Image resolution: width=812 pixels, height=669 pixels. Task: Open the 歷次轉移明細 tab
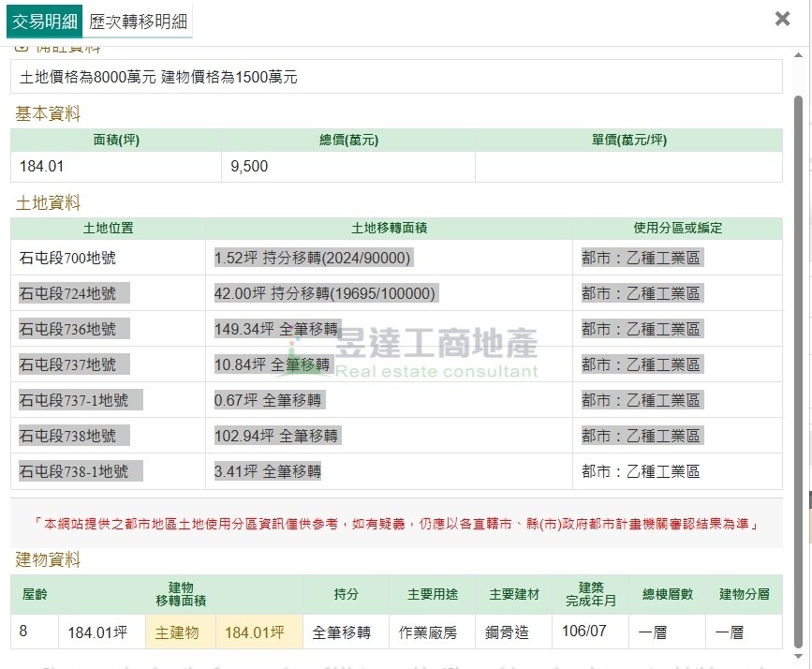click(x=138, y=21)
